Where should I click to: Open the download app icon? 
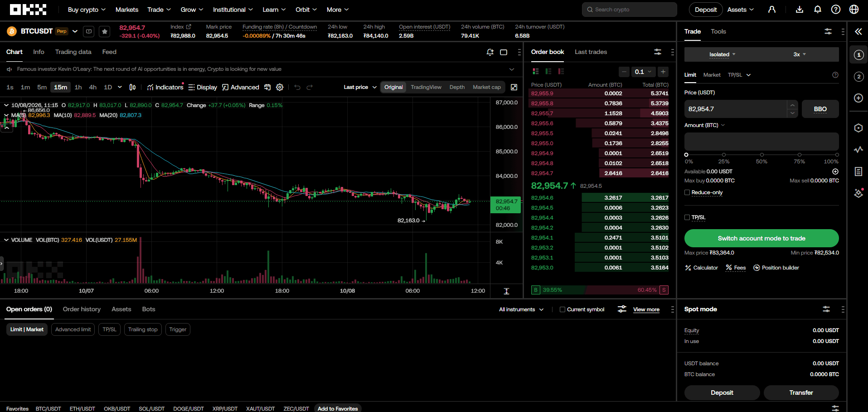(800, 10)
